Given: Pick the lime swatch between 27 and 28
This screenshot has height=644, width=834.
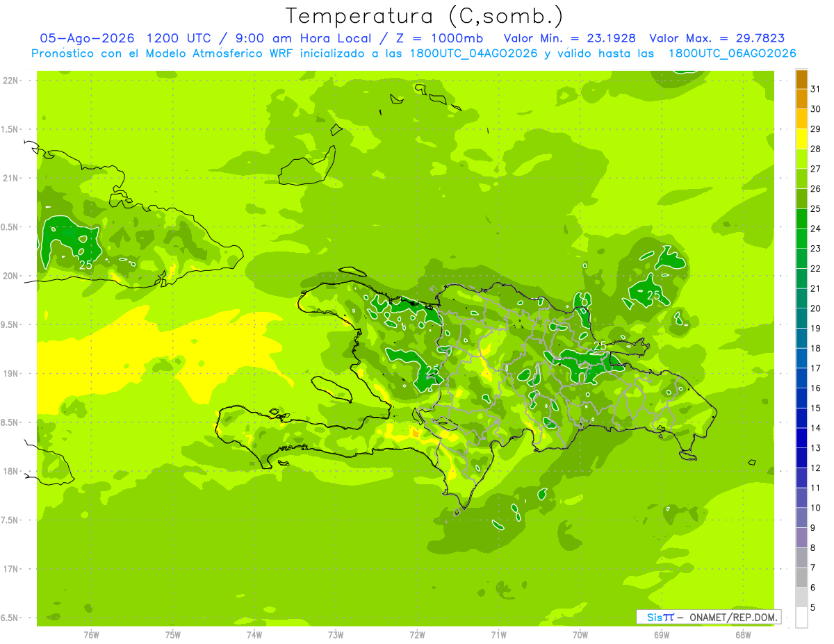Looking at the screenshot, I should click(801, 158).
